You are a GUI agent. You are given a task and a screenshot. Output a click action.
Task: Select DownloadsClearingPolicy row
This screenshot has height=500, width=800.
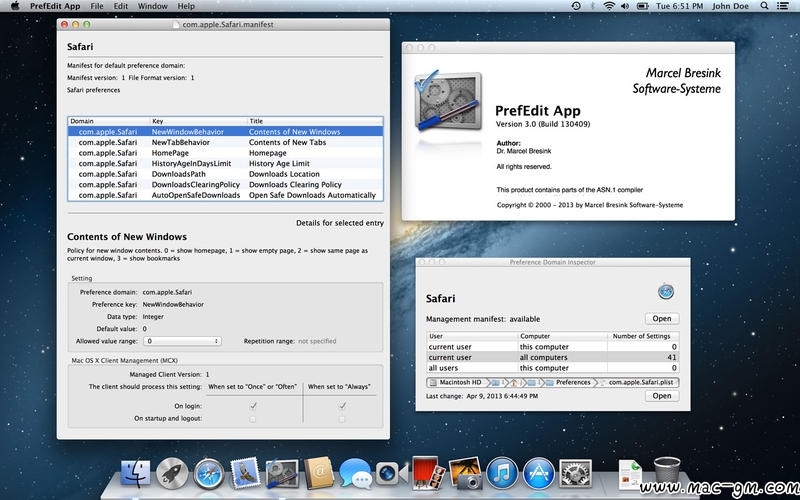[226, 184]
